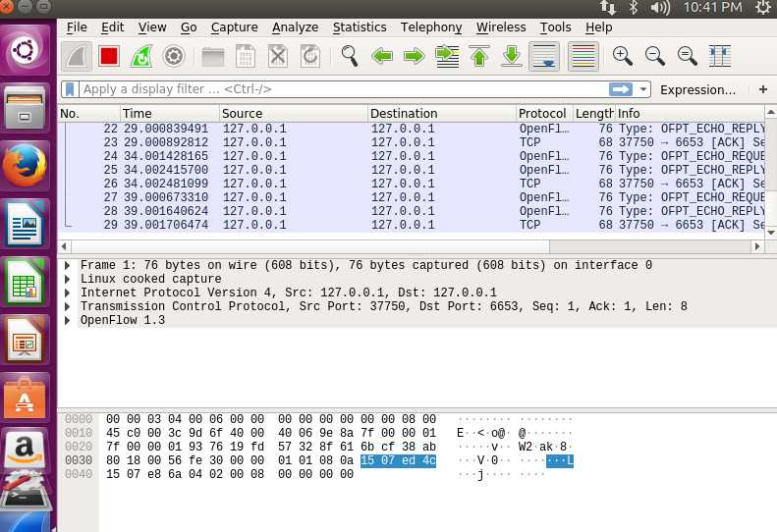777x532 pixels.
Task: Zoom out the packet text
Action: (x=654, y=56)
